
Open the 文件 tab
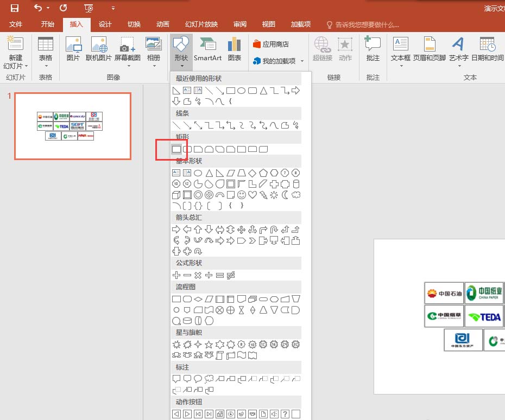pyautogui.click(x=15, y=24)
